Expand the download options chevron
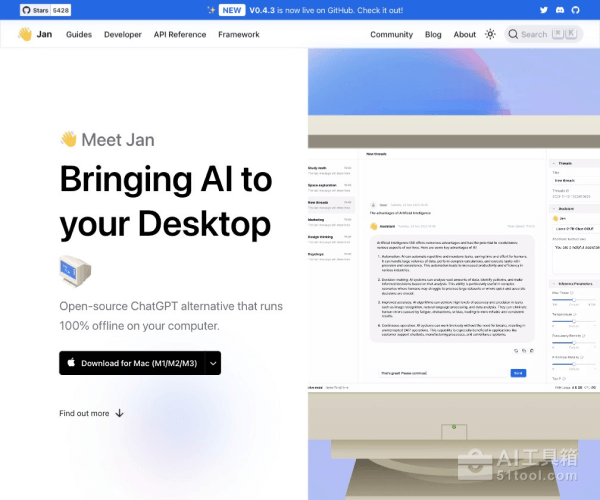This screenshot has width=600, height=500. click(x=212, y=363)
